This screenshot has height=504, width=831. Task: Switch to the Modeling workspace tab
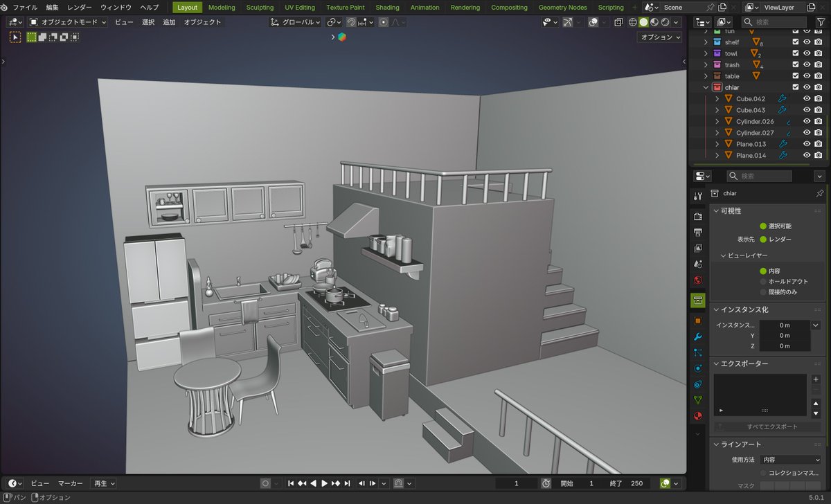(x=222, y=7)
